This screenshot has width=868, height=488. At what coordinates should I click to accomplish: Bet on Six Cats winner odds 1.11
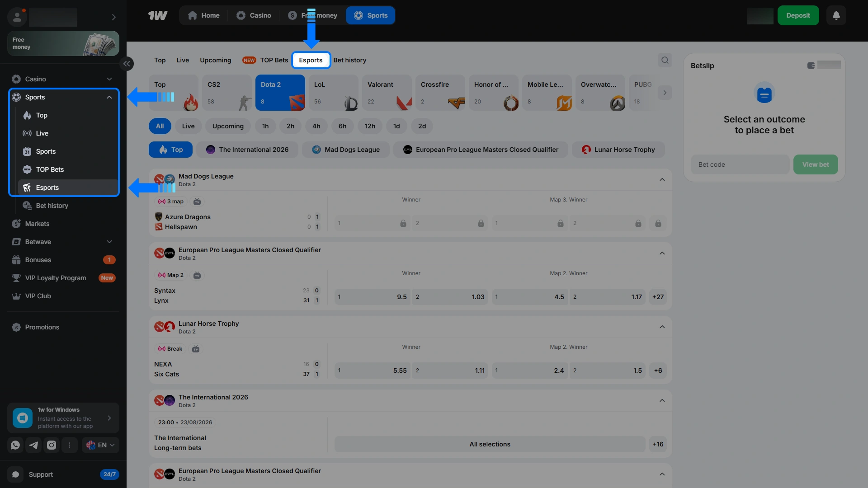(450, 371)
